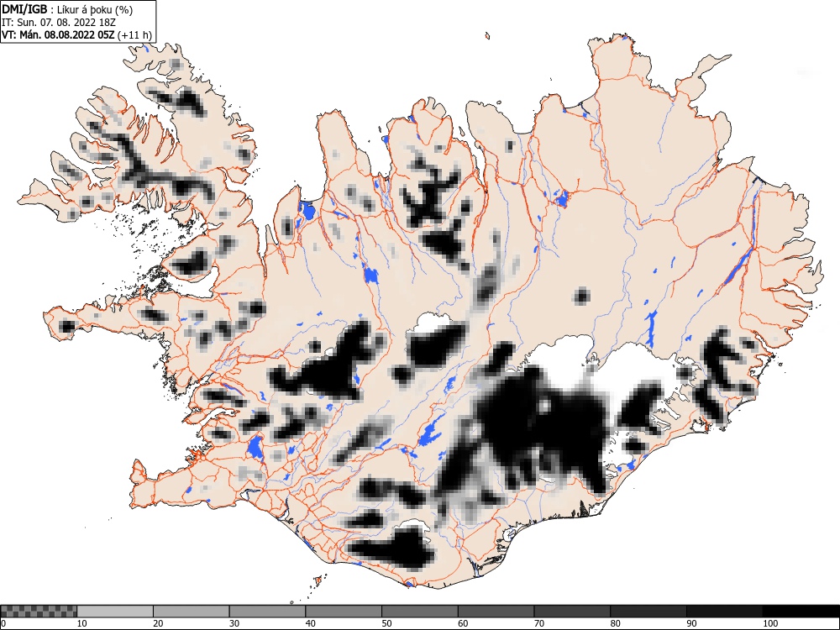Click the '40' legend label
The height and width of the screenshot is (630, 840).
tap(310, 623)
